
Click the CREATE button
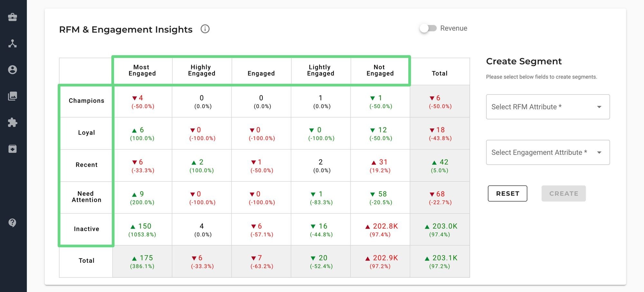563,193
